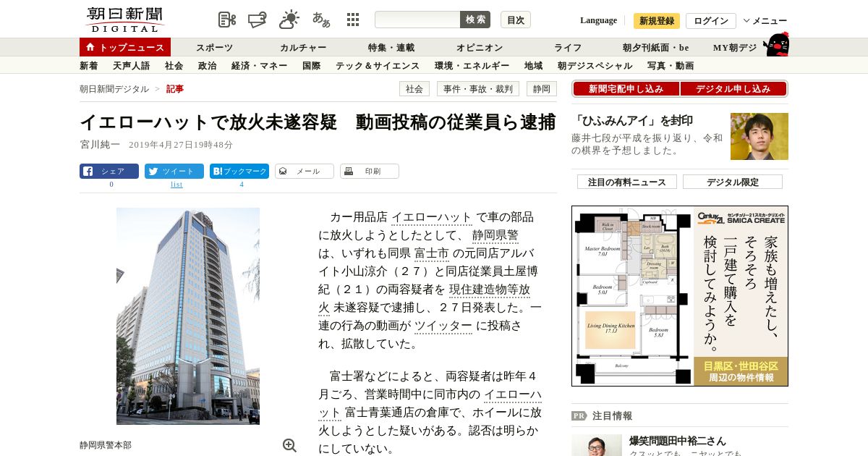Enlarge photo with magnifier icon
This screenshot has height=456, width=868.
pos(289,445)
